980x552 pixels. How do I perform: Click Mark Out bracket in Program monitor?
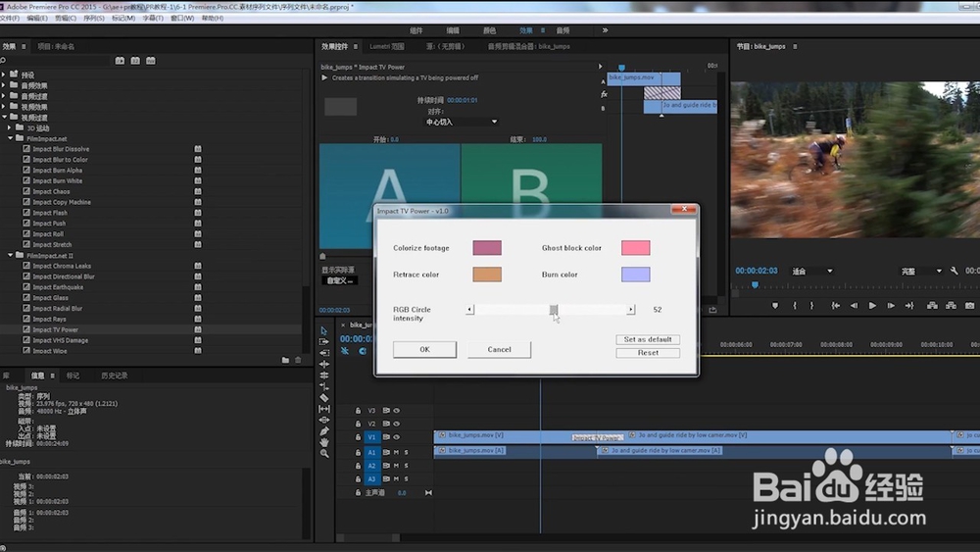click(811, 306)
